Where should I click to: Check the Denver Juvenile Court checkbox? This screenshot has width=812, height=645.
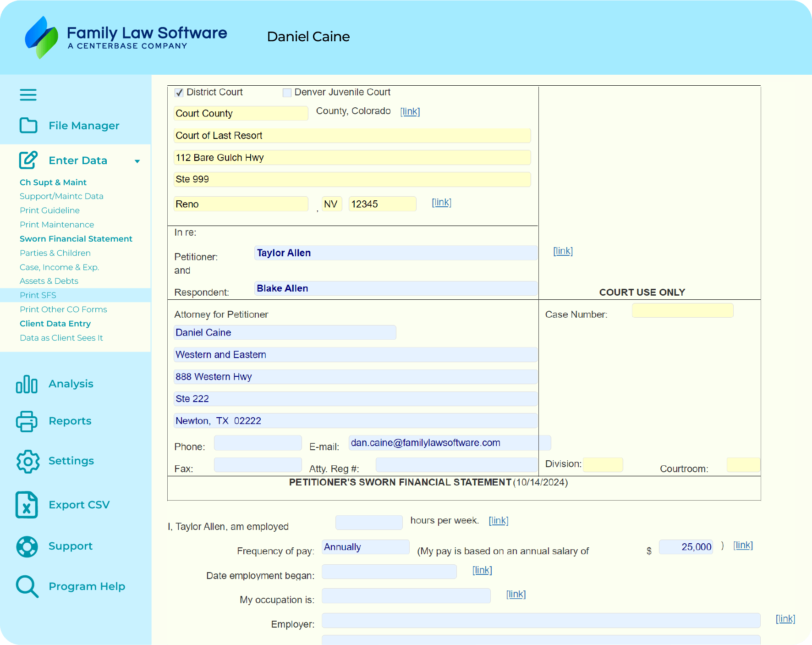pyautogui.click(x=287, y=93)
